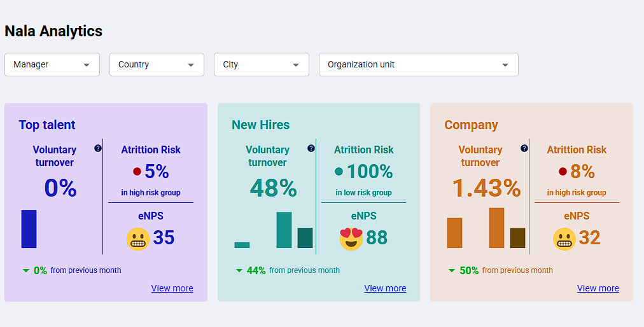
Task: Open the Manager filter dropdown
Action: 52,65
